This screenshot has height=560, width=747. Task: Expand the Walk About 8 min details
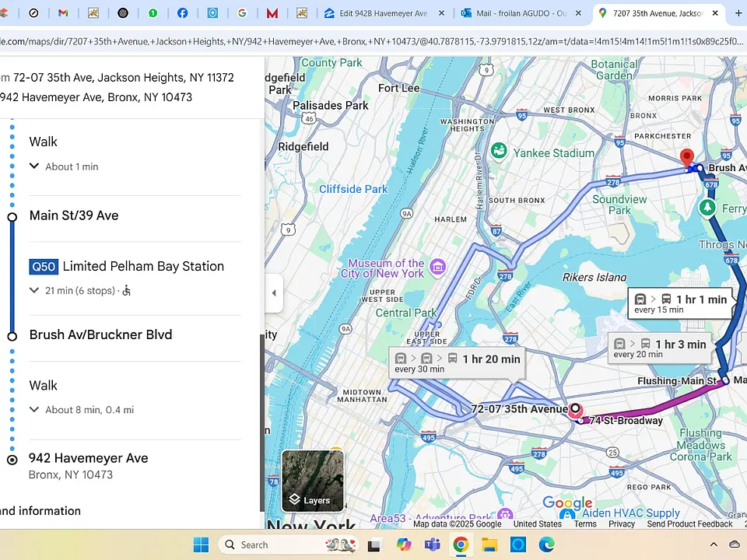(33, 410)
